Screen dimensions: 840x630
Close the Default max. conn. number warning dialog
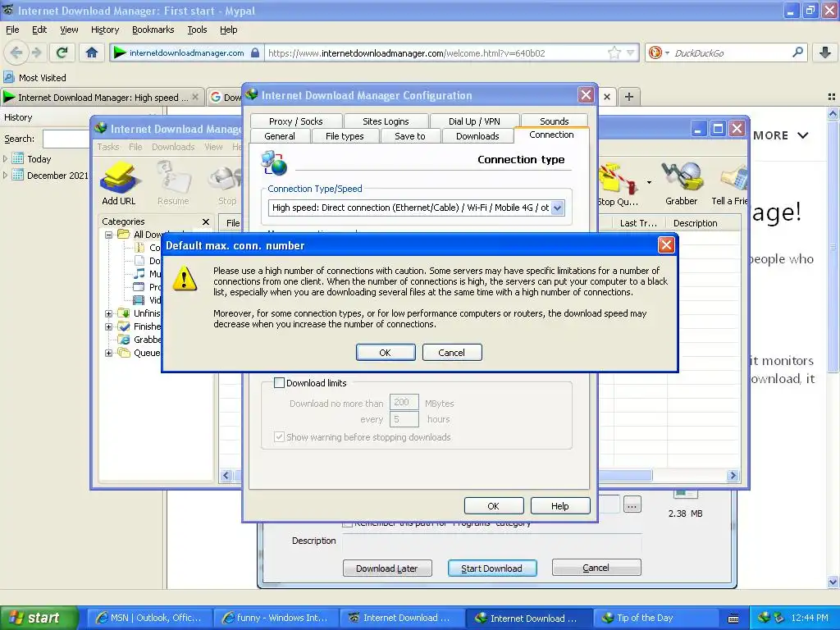tap(666, 245)
